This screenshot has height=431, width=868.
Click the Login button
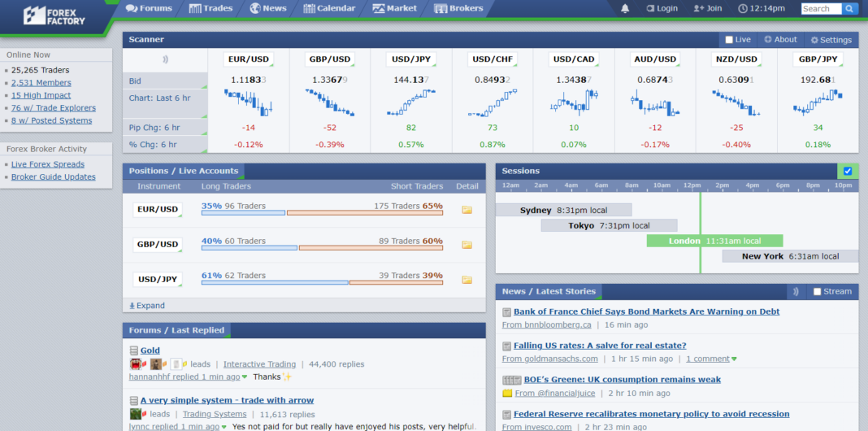pos(662,8)
